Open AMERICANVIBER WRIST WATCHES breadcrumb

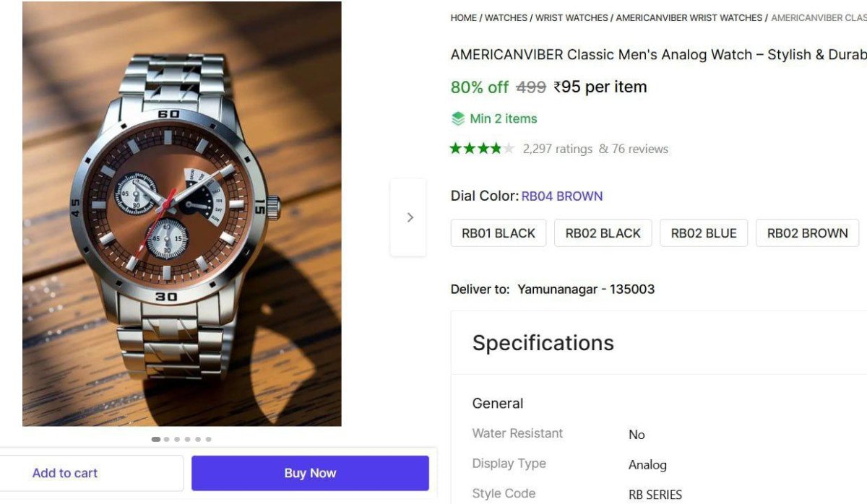pyautogui.click(x=689, y=18)
